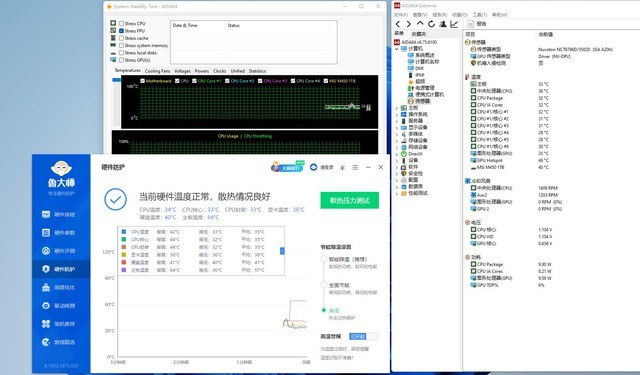The image size is (640, 375).
Task: Uncheck the Stress FPU checkbox
Action: point(121,31)
